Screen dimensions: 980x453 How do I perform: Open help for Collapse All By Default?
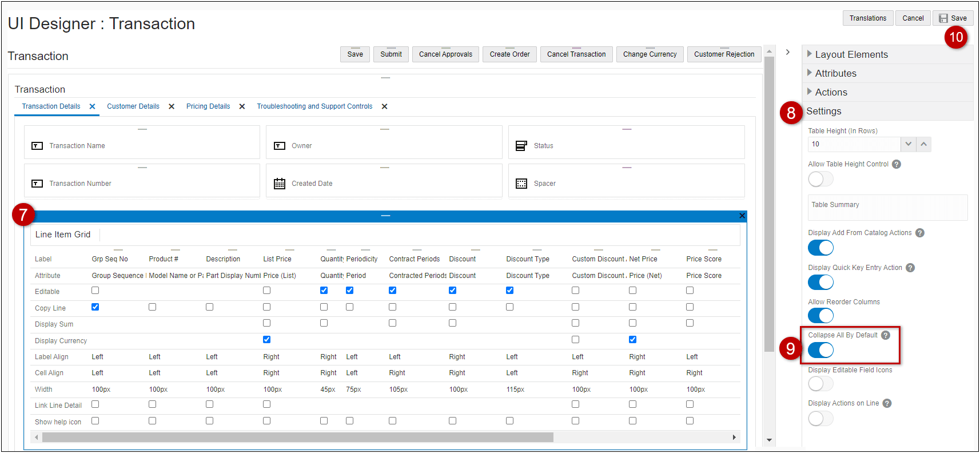(886, 335)
